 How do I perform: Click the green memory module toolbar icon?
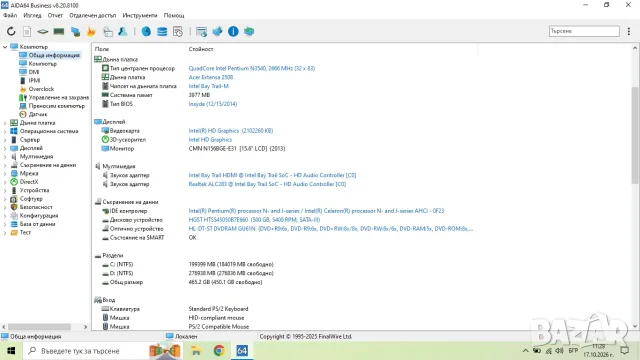point(59,31)
